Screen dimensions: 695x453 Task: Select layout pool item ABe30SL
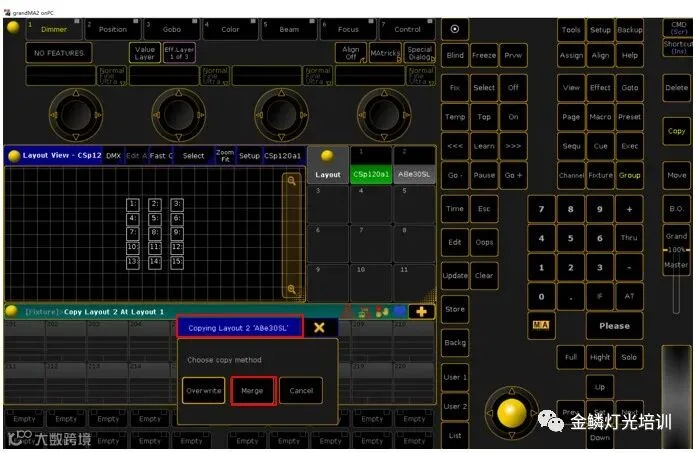tap(414, 165)
